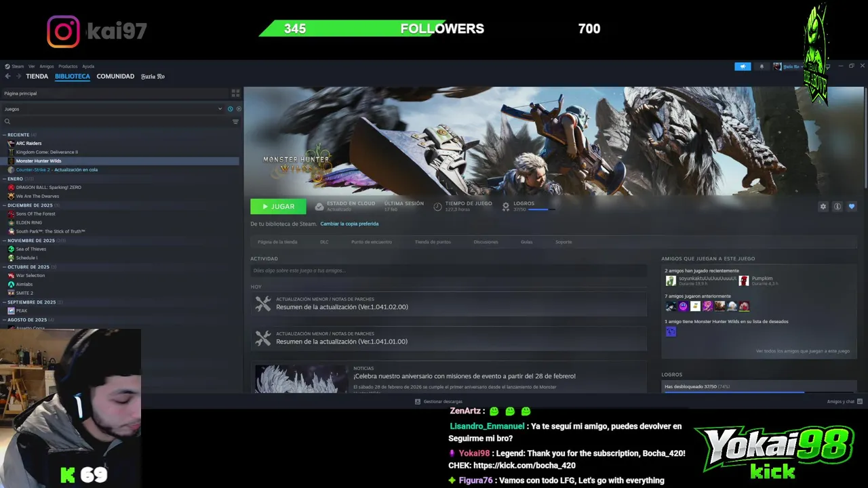Click Ver todos los amigos link

pyautogui.click(x=802, y=351)
